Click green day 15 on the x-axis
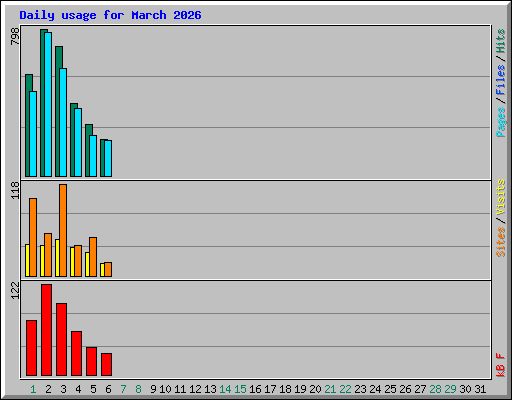Viewport: 512px width, 400px height. point(240,389)
